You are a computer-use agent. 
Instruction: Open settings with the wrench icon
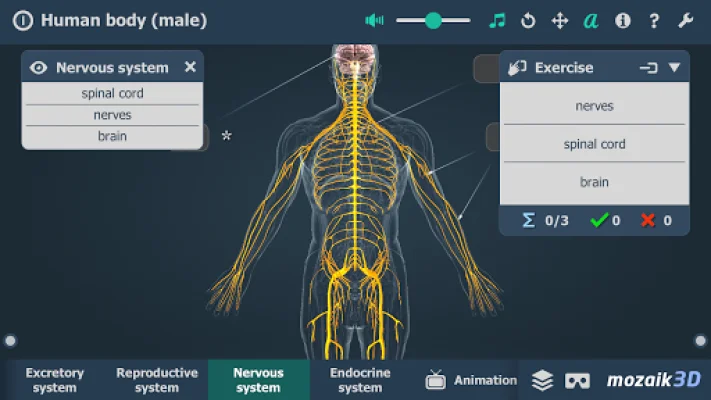(x=686, y=20)
